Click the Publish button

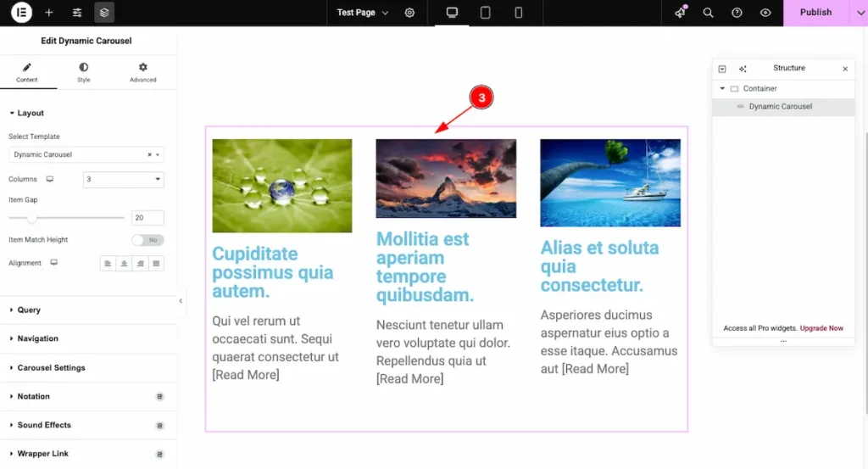pos(815,13)
